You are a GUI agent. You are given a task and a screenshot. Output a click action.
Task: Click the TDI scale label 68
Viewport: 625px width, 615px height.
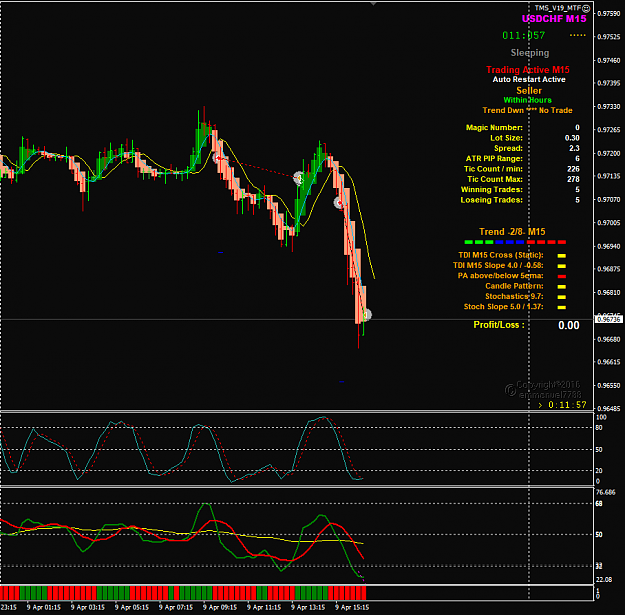[x=599, y=504]
